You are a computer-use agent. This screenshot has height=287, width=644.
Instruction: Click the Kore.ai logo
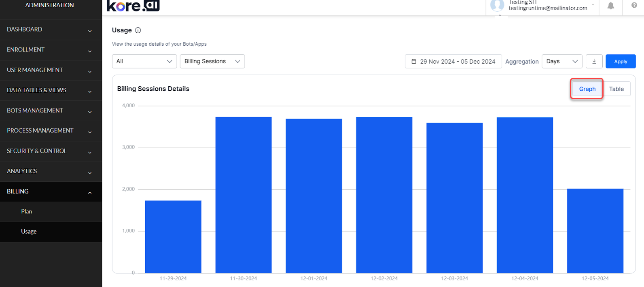pos(133,6)
